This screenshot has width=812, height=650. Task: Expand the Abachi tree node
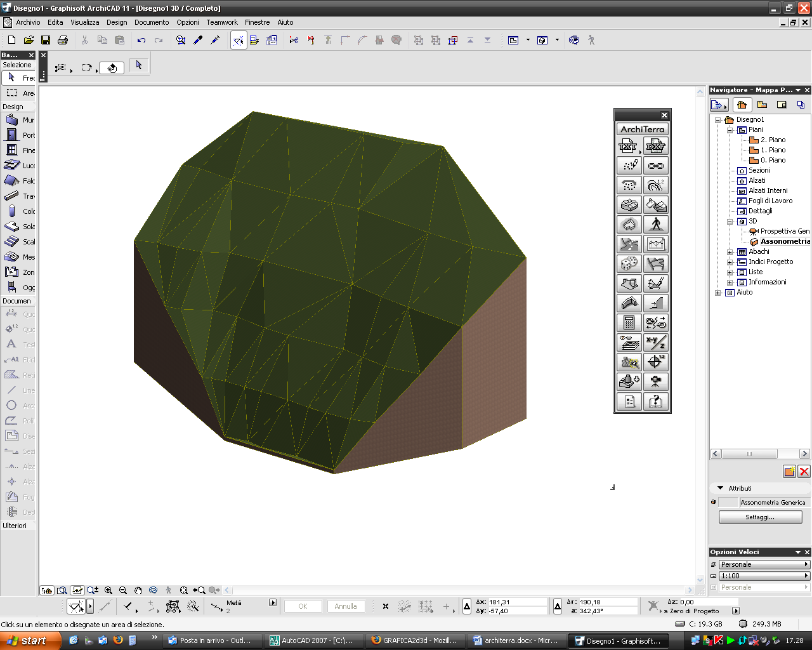730,252
